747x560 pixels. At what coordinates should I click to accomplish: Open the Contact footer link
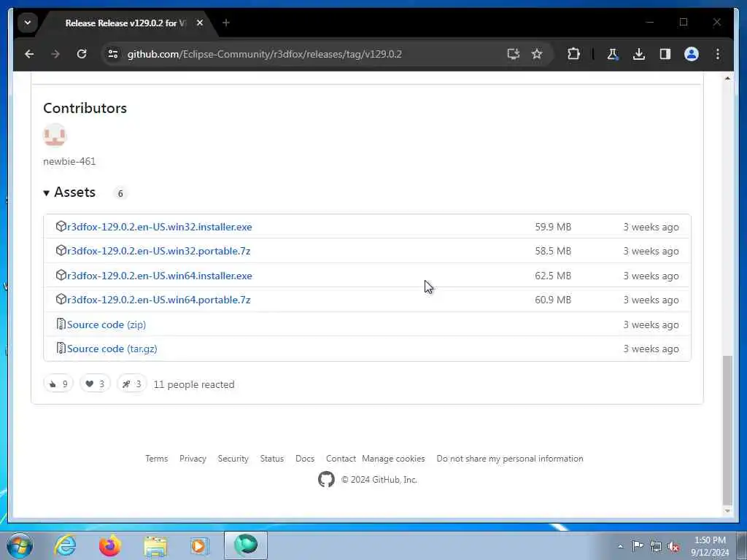coord(341,459)
